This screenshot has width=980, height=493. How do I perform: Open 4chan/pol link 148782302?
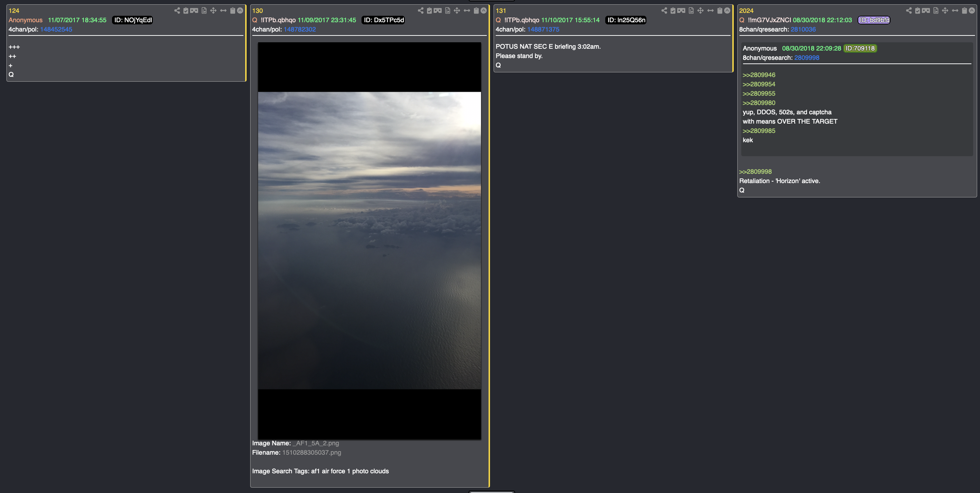click(x=299, y=29)
